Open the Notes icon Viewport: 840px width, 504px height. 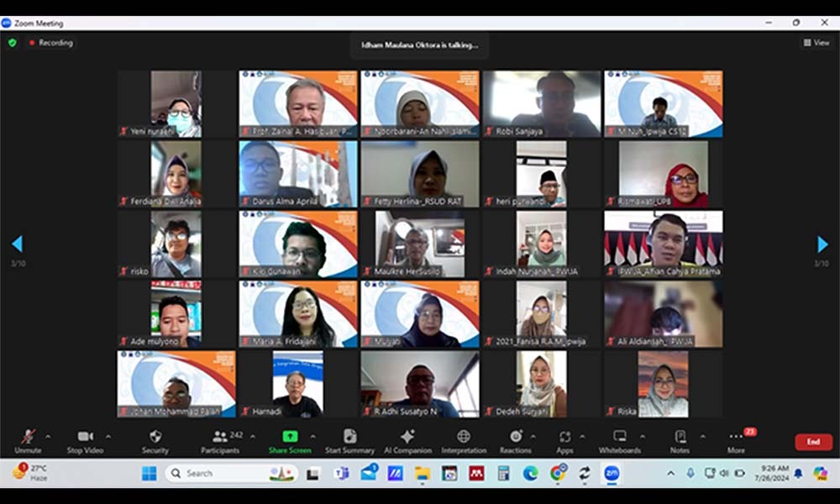(x=680, y=437)
